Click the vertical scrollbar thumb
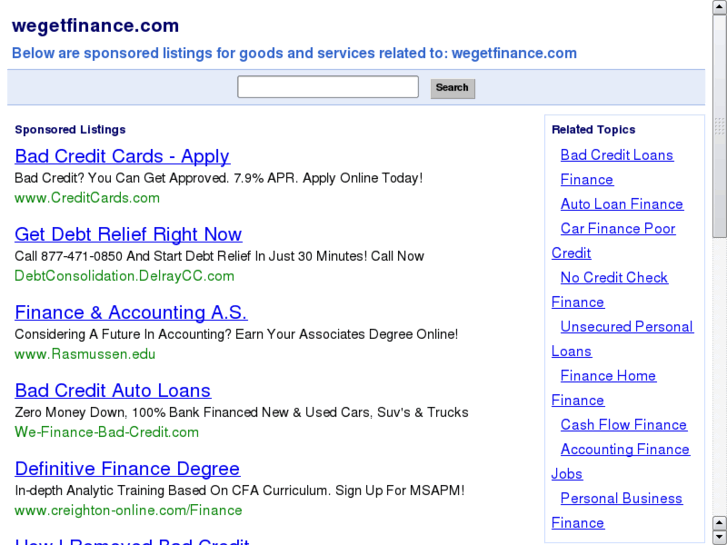 (720, 126)
